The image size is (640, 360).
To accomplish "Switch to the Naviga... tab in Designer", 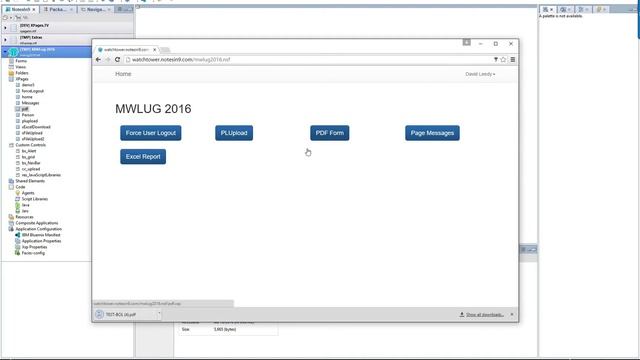I will click(x=96, y=9).
